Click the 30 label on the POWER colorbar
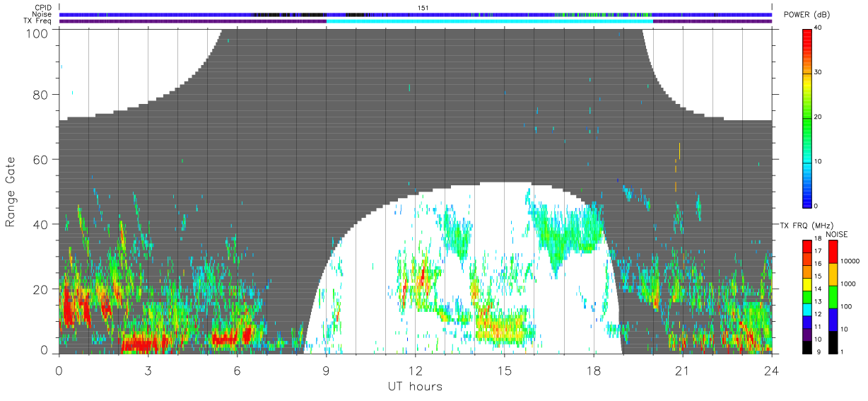 [x=818, y=72]
